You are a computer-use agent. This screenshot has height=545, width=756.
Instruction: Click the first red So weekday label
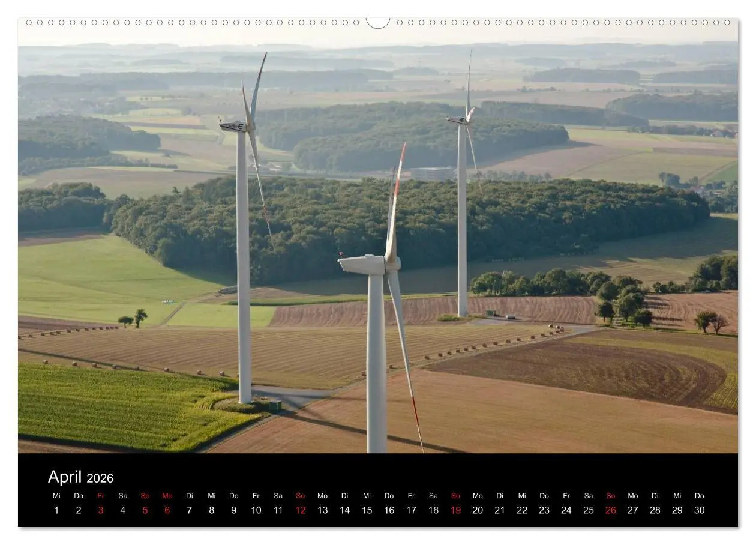tap(145, 496)
